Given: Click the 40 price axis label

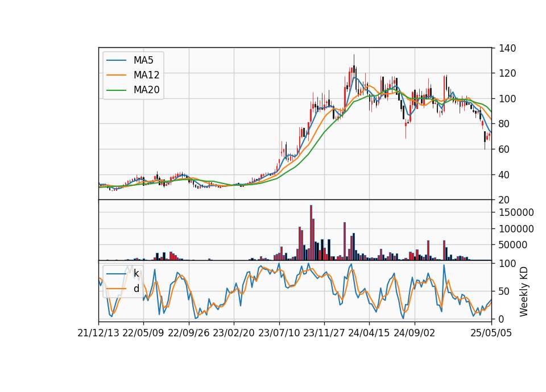Looking at the screenshot, I should pos(504,174).
